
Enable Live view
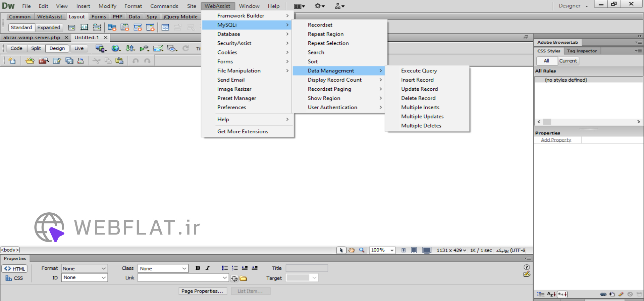[79, 48]
